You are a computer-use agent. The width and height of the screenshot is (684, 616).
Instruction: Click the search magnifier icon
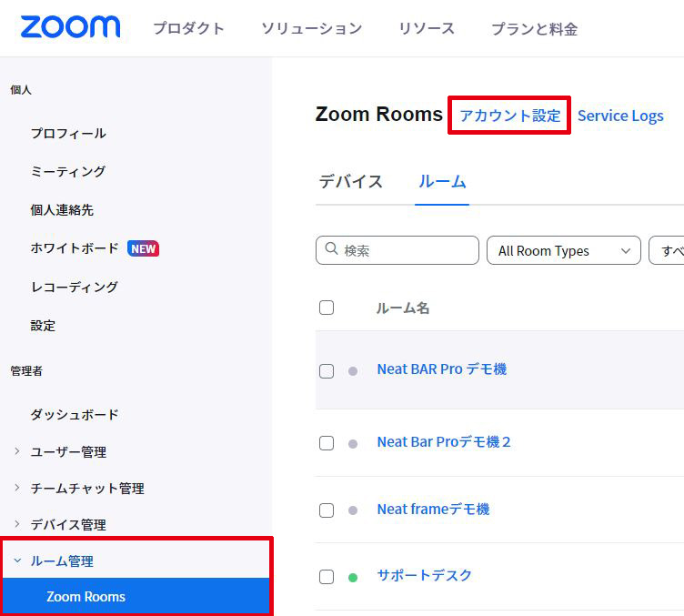[x=331, y=248]
